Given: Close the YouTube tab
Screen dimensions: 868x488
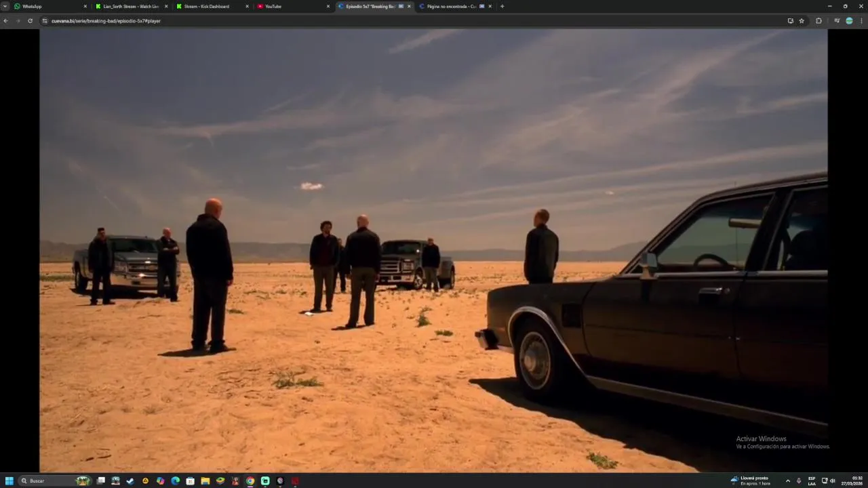Looking at the screenshot, I should point(328,6).
